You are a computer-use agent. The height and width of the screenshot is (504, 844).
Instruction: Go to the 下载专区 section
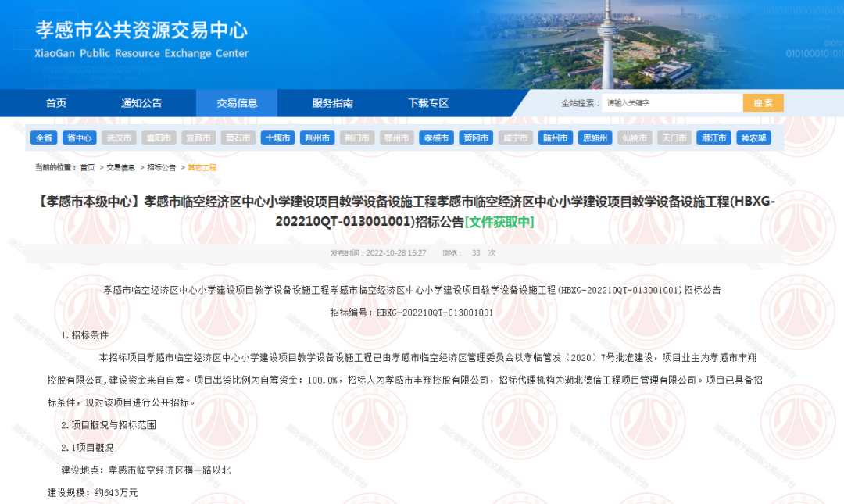click(x=428, y=103)
